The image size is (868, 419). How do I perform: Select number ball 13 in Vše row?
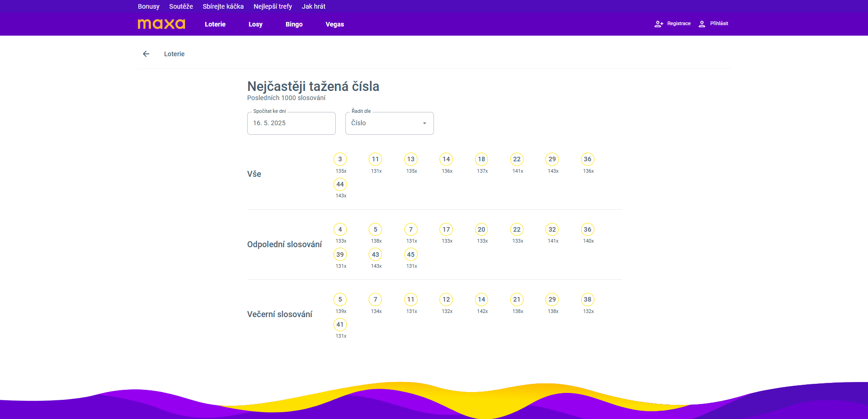411,159
